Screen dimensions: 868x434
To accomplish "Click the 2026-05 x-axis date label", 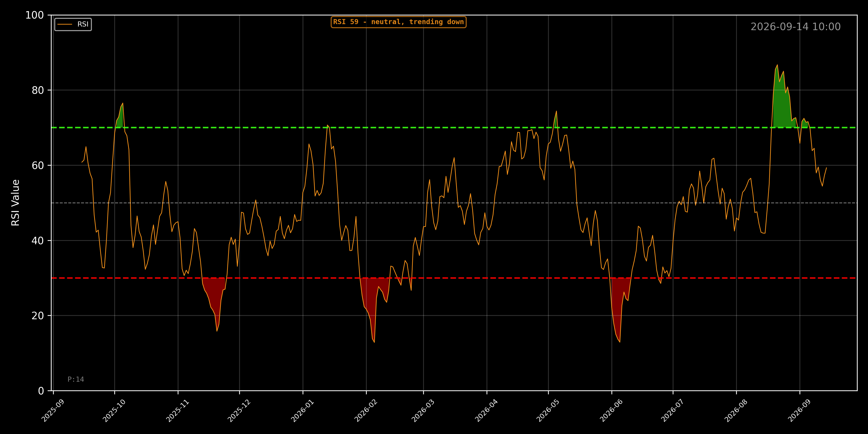I will coord(548,410).
